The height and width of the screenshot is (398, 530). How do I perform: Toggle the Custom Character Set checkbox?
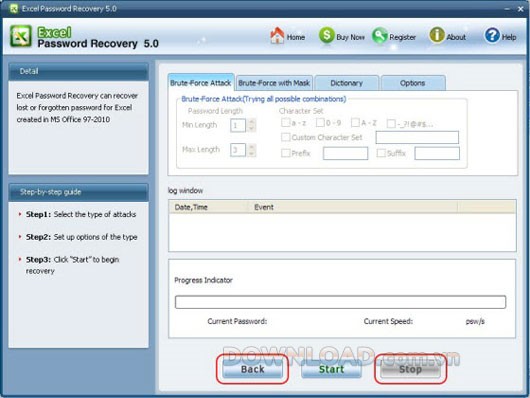286,137
